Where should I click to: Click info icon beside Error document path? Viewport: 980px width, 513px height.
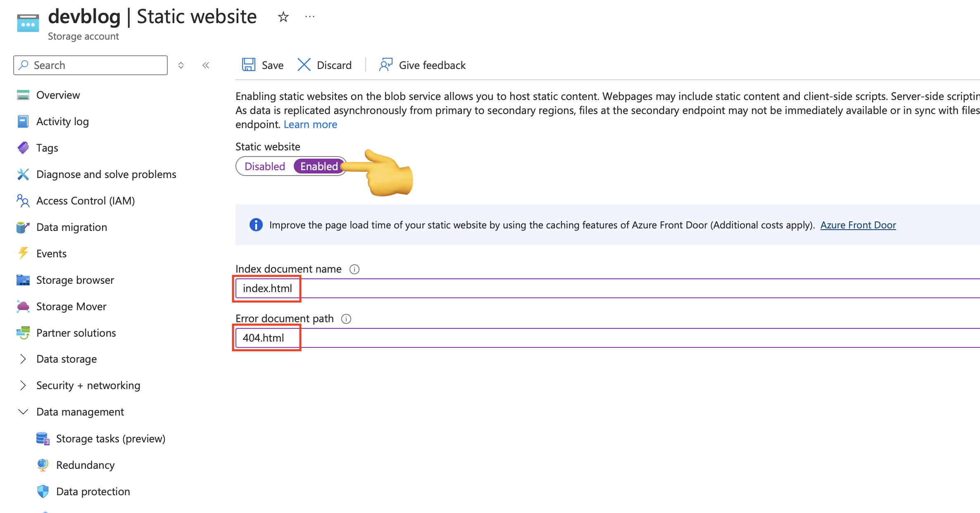pyautogui.click(x=346, y=319)
